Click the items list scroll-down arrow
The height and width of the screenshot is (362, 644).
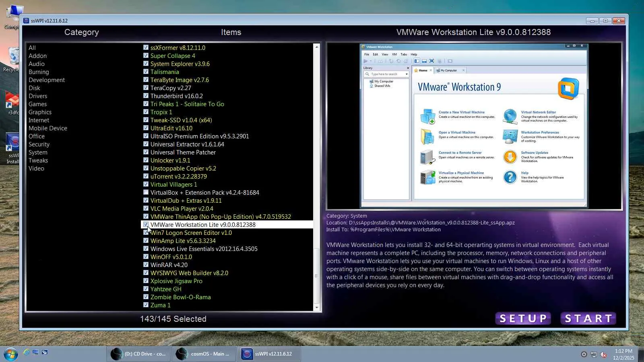[x=317, y=308]
